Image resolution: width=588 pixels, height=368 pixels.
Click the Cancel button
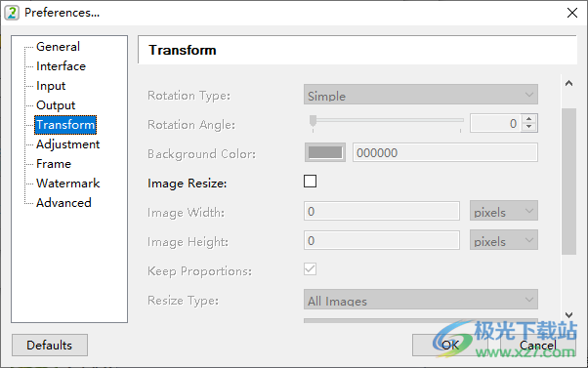coord(538,346)
